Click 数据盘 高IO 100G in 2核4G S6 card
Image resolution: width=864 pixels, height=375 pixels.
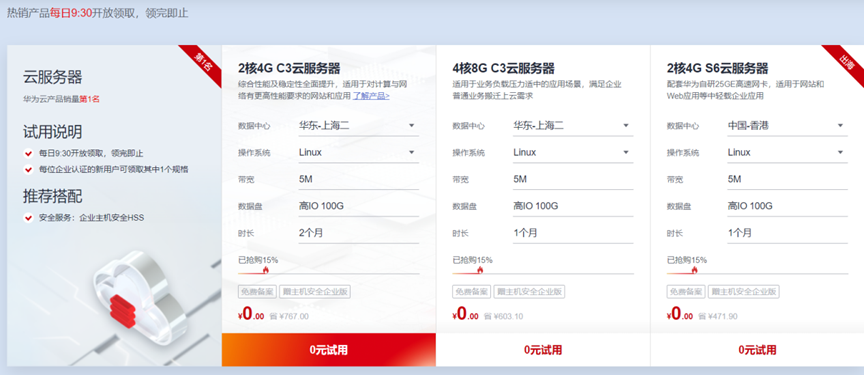click(x=787, y=206)
